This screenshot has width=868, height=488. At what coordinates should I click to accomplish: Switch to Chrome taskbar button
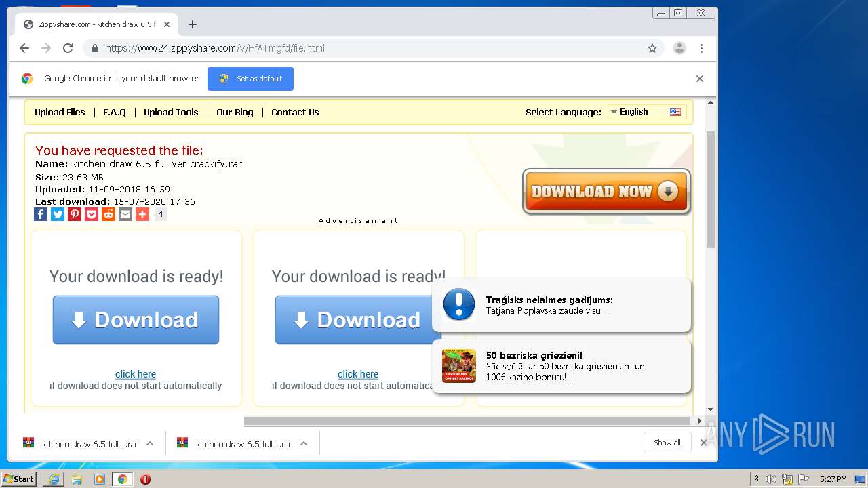point(122,479)
